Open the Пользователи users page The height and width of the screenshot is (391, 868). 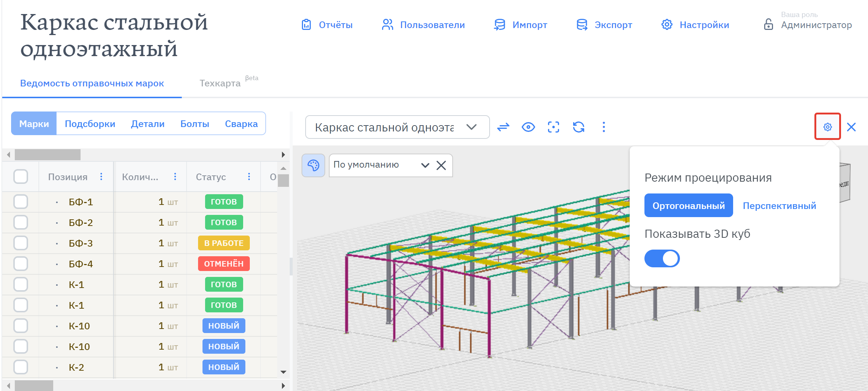423,25
